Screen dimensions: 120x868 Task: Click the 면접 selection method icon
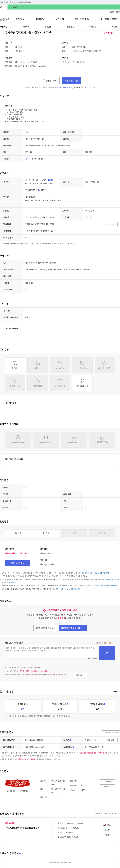click(46, 533)
